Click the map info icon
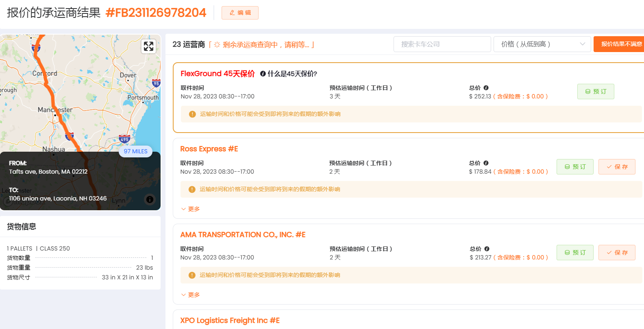Image resolution: width=644 pixels, height=329 pixels. pyautogui.click(x=150, y=199)
